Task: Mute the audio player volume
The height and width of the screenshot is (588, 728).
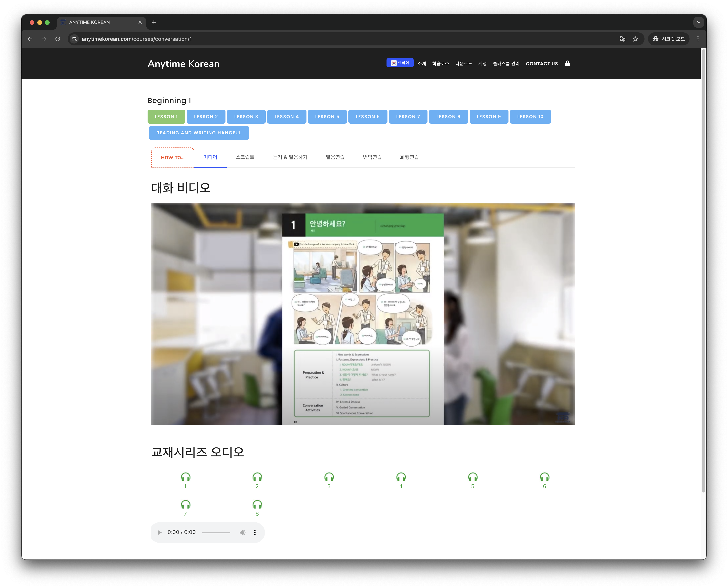Action: tap(242, 532)
